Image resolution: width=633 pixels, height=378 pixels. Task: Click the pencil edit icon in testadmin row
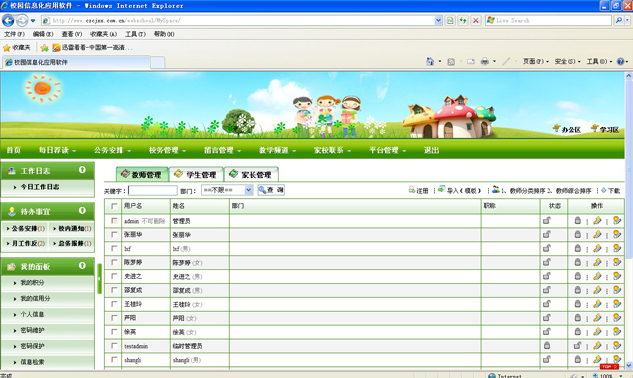coord(597,346)
